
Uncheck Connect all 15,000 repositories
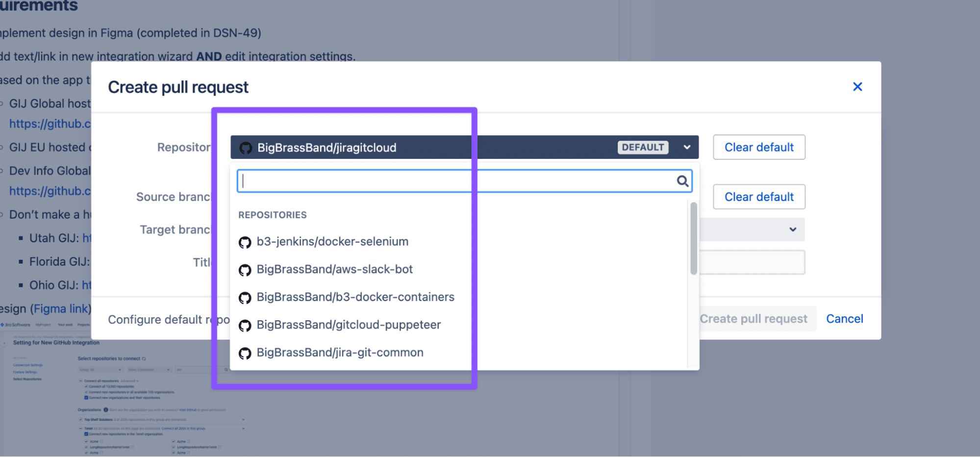pos(86,386)
